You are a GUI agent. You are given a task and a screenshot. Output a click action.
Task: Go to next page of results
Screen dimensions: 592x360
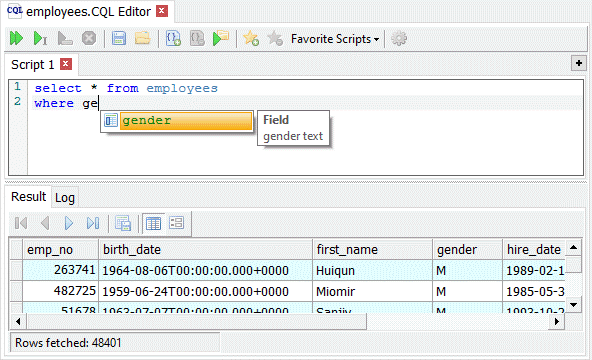click(69, 223)
